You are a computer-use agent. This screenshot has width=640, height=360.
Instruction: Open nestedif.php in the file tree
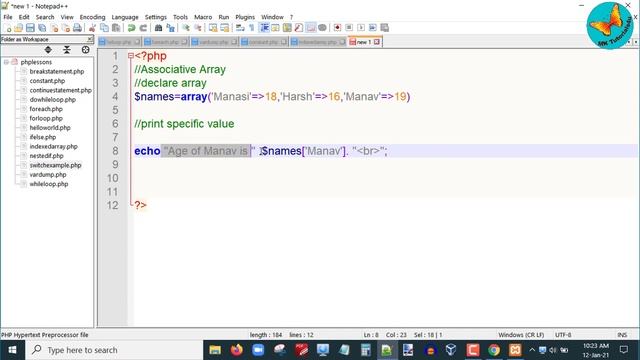(46, 156)
